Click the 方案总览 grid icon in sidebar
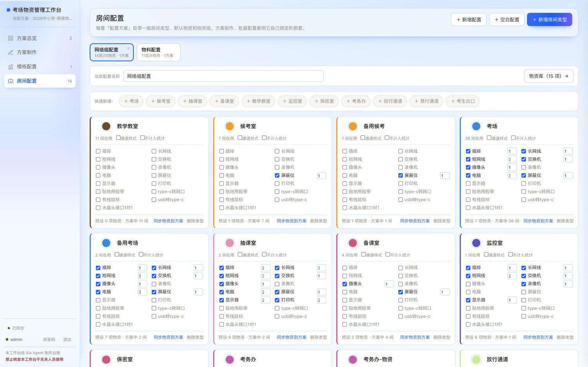 (11, 38)
